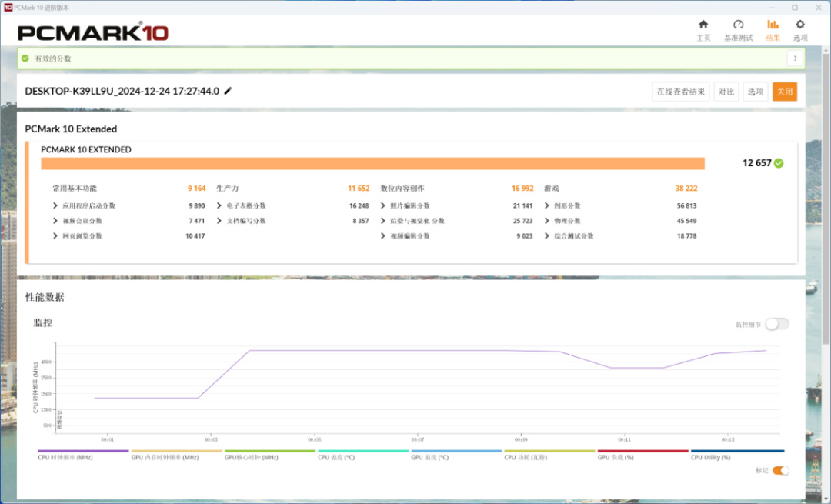Click the value 25 723
The width and height of the screenshot is (831, 504).
coord(522,221)
